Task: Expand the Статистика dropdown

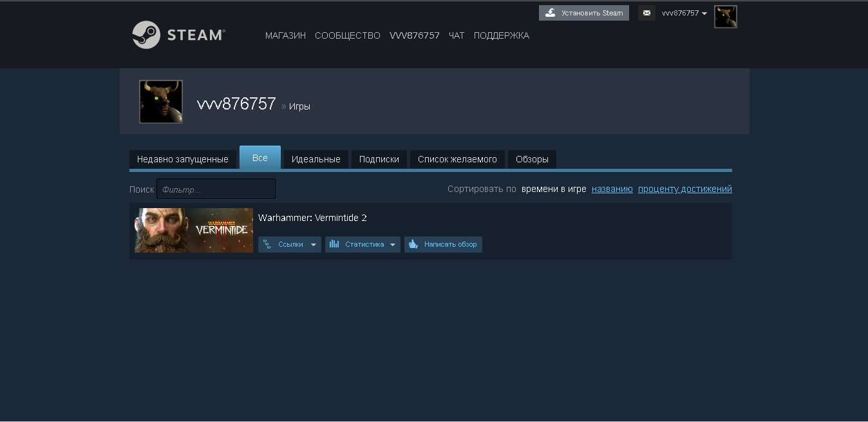Action: point(363,244)
